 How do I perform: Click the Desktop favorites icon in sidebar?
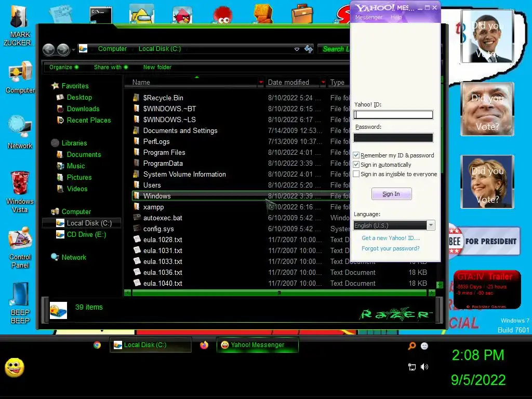60,97
